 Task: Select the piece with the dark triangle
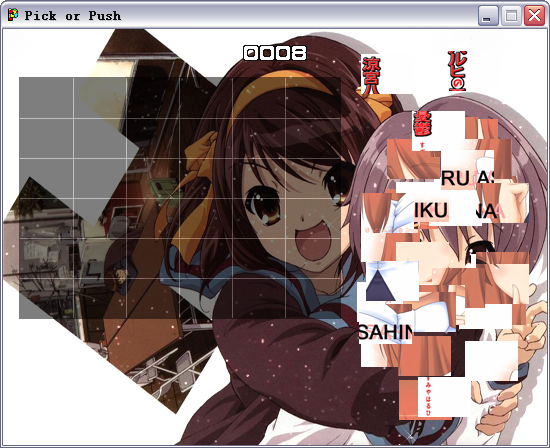pyautogui.click(x=392, y=281)
